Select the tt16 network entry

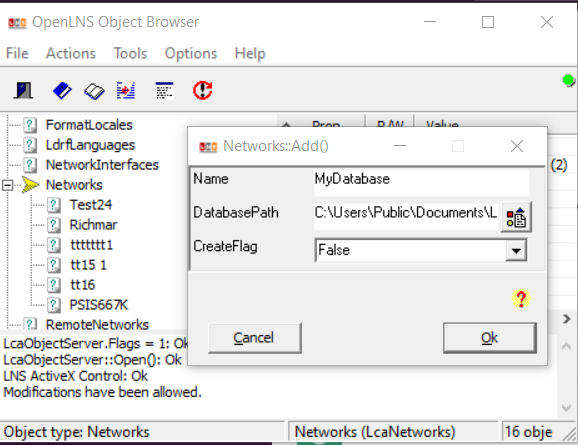83,284
